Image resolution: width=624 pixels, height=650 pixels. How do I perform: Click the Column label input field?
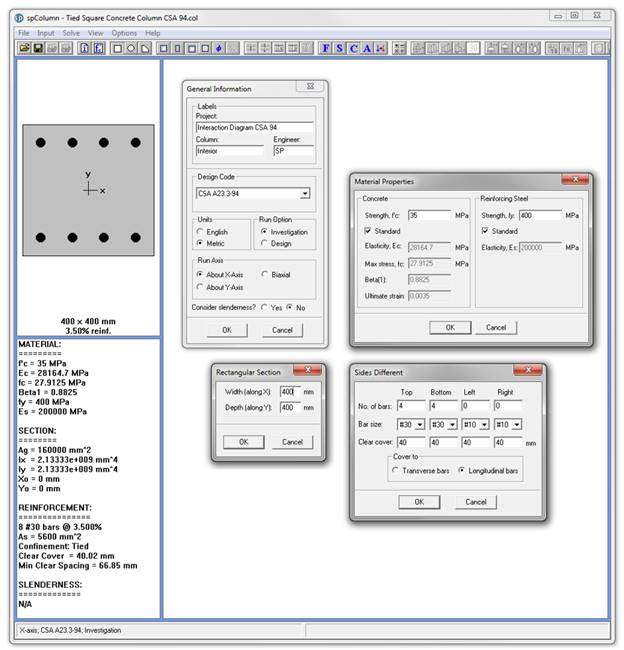tap(230, 151)
